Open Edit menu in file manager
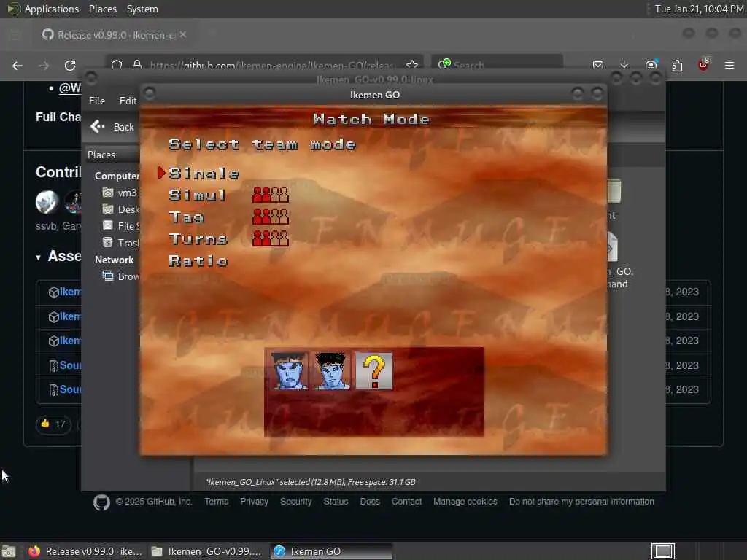 (128, 101)
